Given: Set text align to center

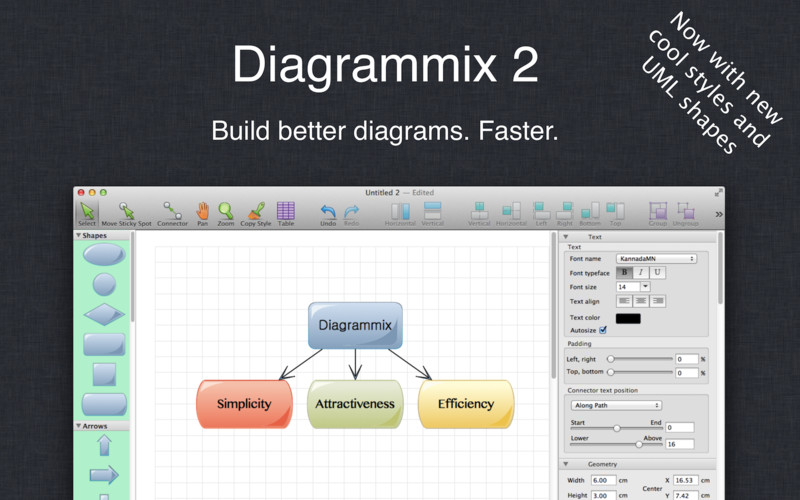Looking at the screenshot, I should point(641,301).
